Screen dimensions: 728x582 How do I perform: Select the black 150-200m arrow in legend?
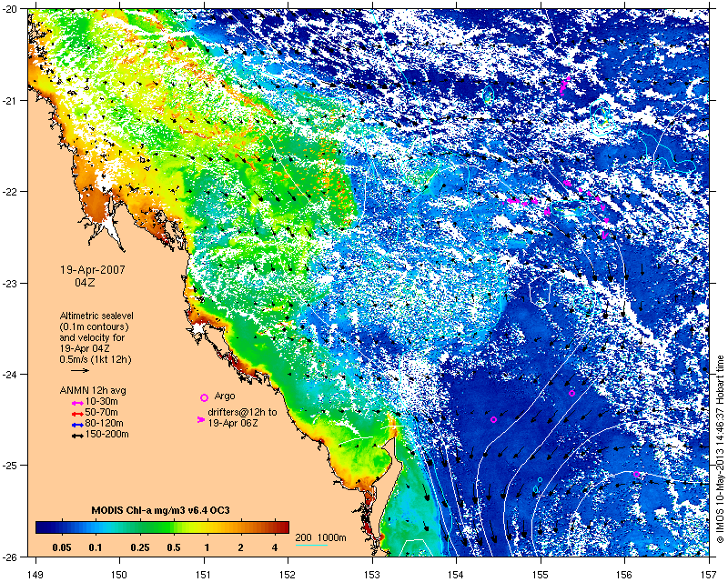pyautogui.click(x=77, y=436)
